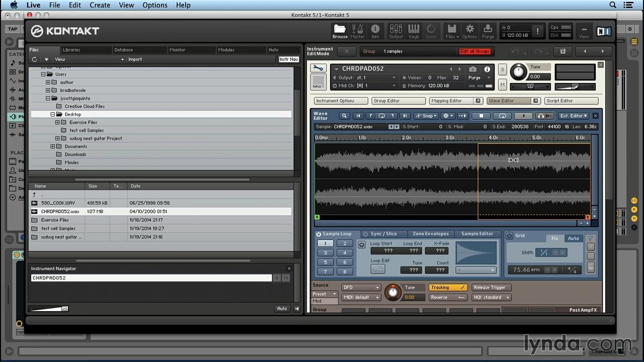Mute the instrument with M button
The image size is (644, 362).
pyautogui.click(x=502, y=84)
